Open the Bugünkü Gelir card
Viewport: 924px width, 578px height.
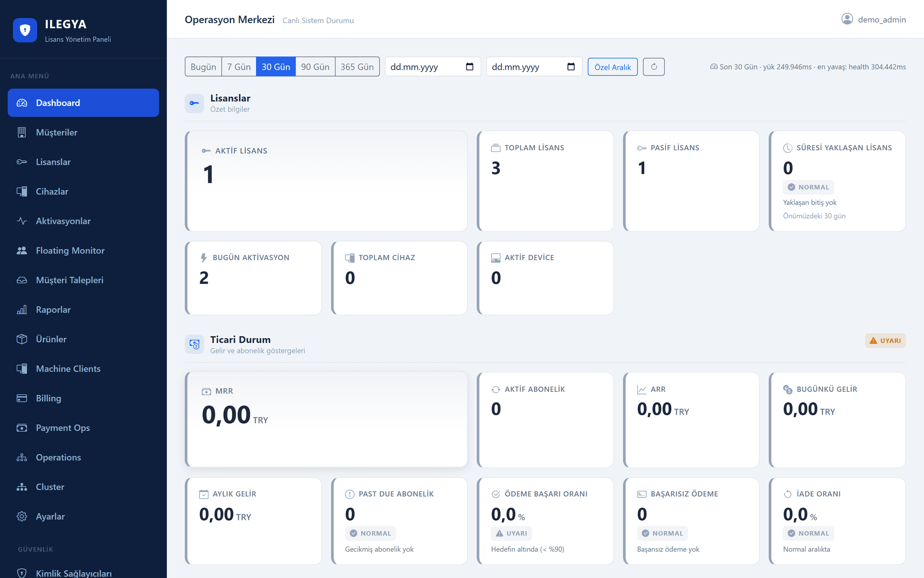pos(837,420)
